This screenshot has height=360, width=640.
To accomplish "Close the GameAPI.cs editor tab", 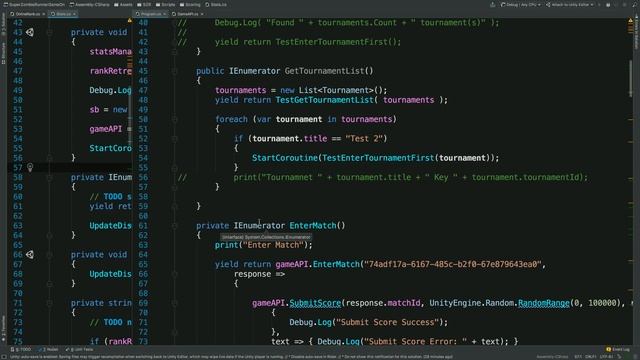I will [202, 14].
